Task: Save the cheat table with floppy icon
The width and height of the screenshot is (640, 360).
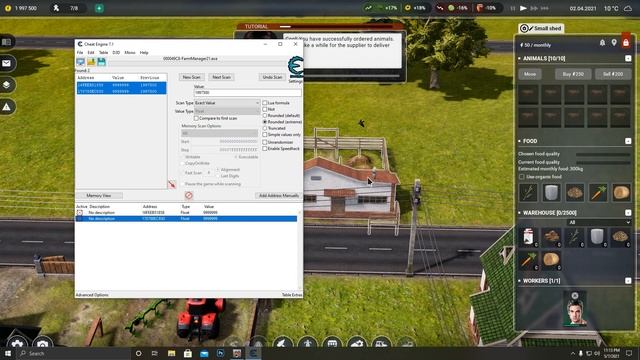Action: (101, 62)
